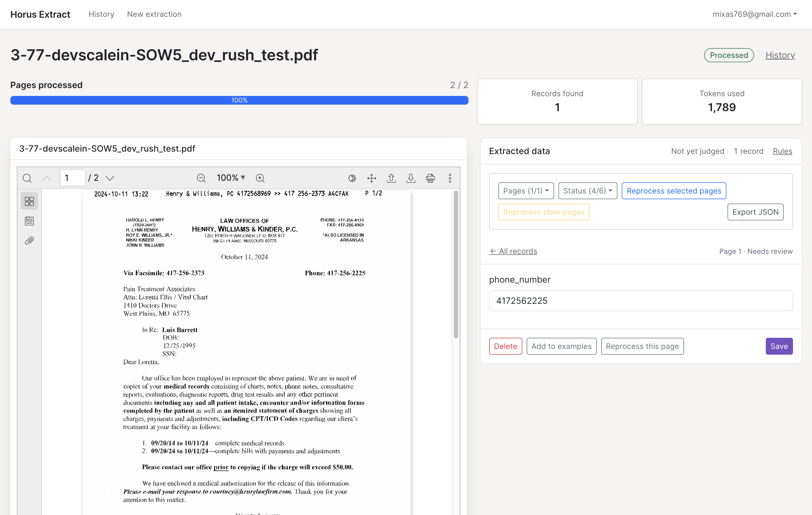Open Status (4/6) filter dropdown
The width and height of the screenshot is (812, 515).
click(x=588, y=191)
